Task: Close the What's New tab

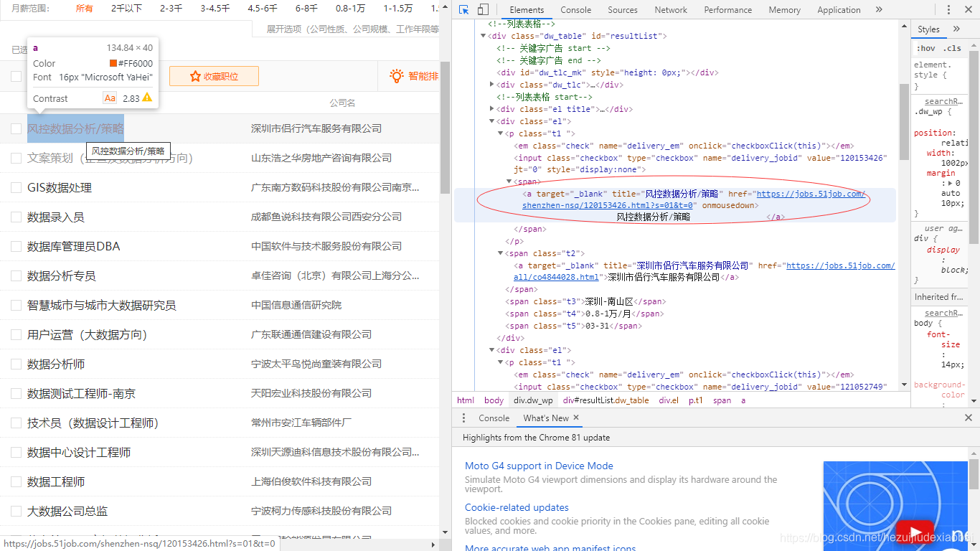Action: [576, 418]
